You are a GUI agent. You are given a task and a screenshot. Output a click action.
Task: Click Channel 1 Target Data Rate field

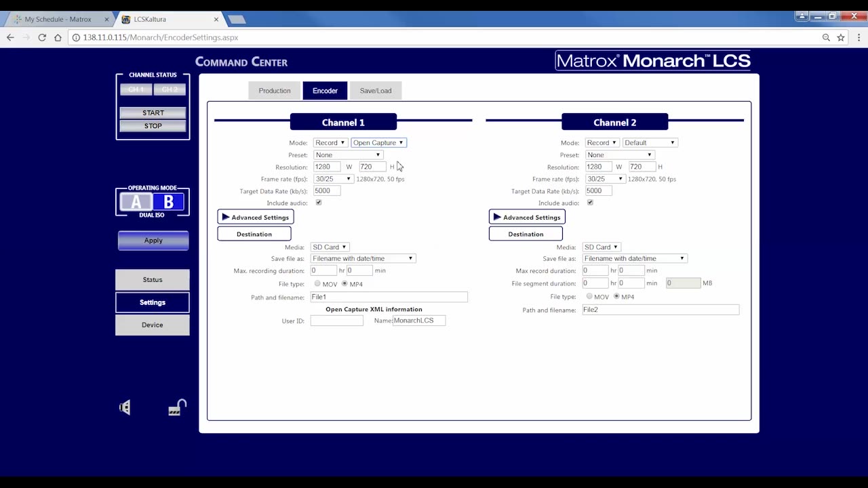point(327,191)
